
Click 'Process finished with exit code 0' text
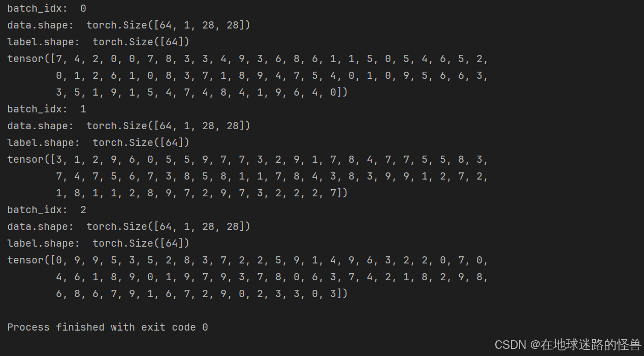pyautogui.click(x=108, y=328)
